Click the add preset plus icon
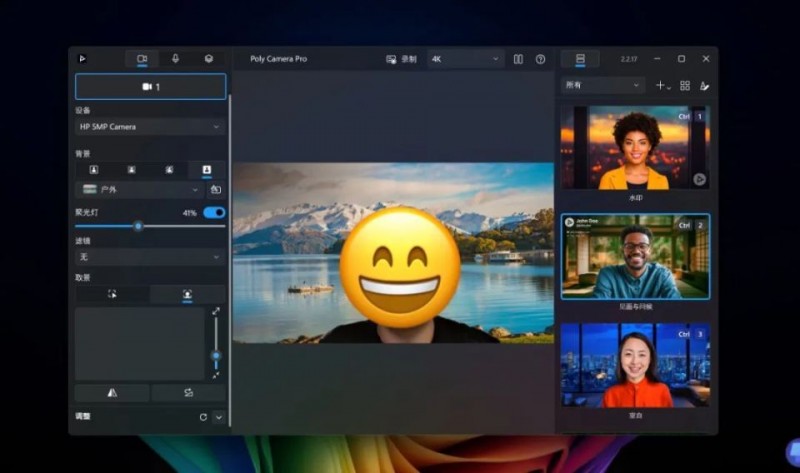Image resolution: width=800 pixels, height=473 pixels. (660, 86)
